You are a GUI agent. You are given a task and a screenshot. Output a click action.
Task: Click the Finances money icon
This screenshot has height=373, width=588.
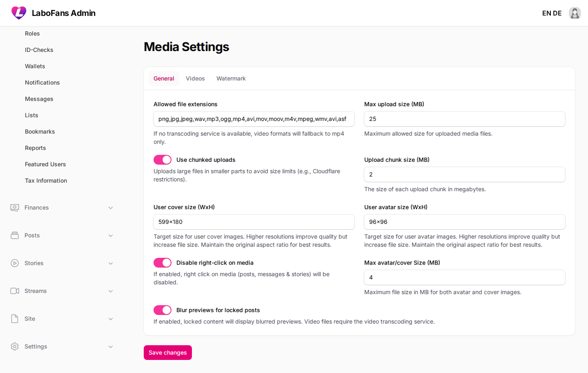tap(15, 208)
